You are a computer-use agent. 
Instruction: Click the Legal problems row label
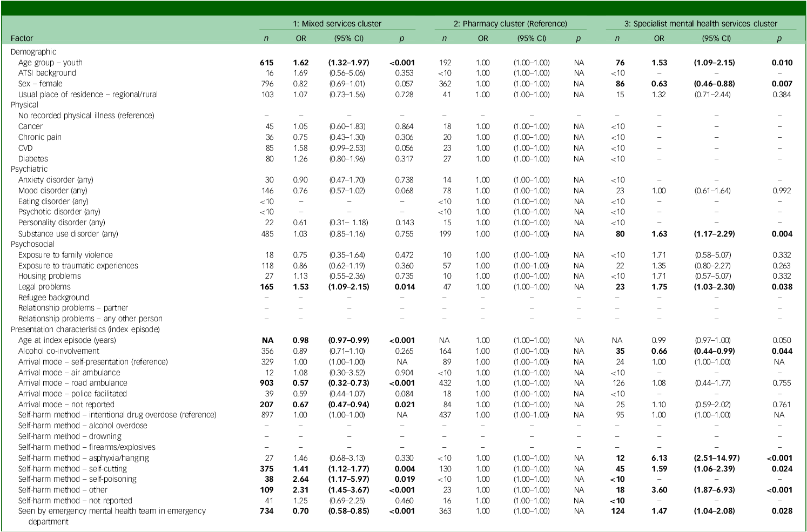point(44,287)
